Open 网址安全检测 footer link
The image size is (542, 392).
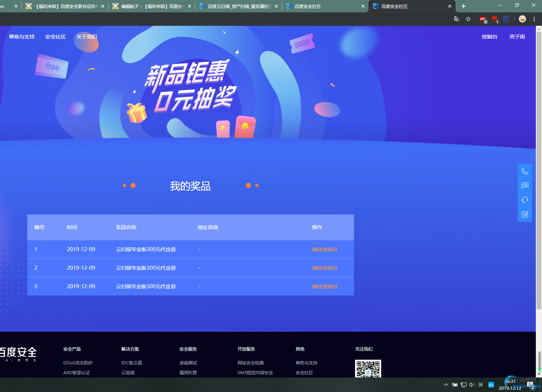(x=251, y=363)
